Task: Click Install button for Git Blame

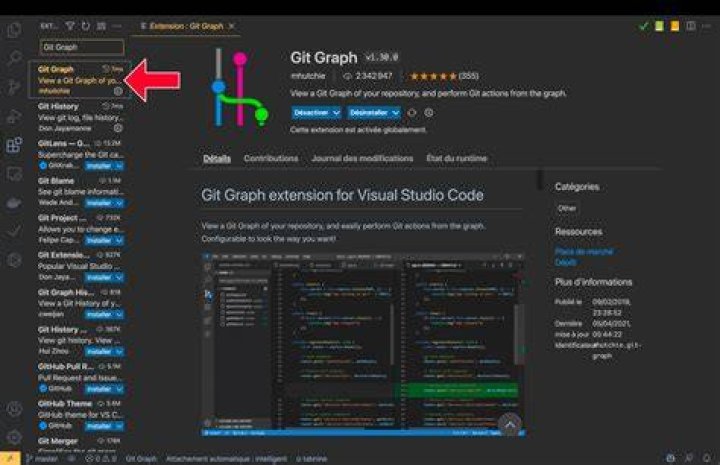Action: 99,203
